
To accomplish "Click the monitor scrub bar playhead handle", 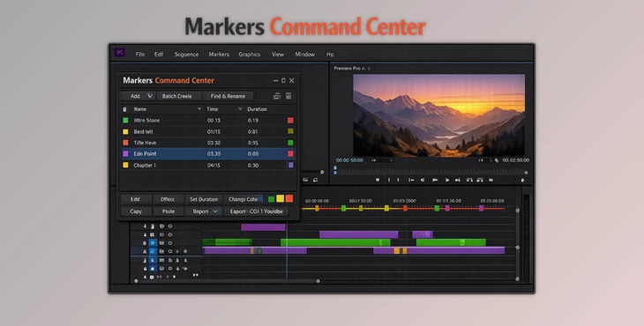I will point(335,170).
